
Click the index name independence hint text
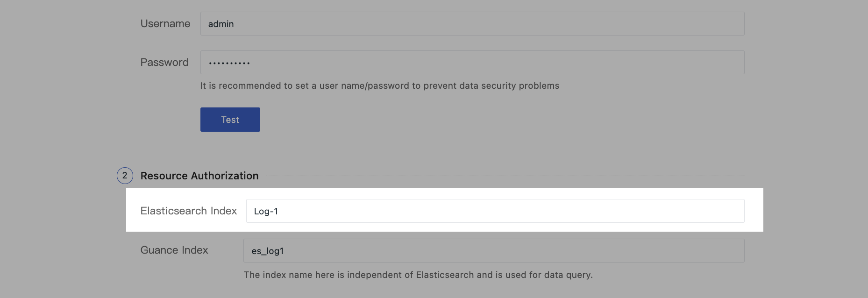pyautogui.click(x=418, y=275)
